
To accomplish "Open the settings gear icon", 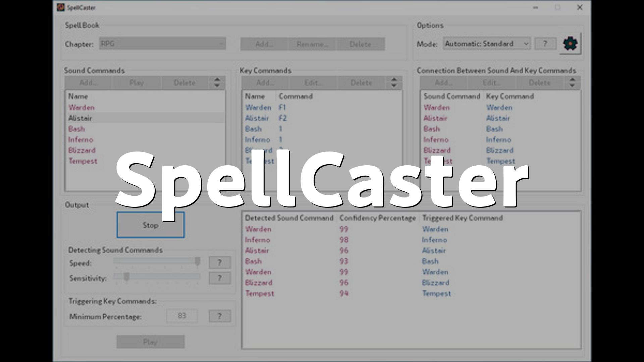I will pos(570,44).
